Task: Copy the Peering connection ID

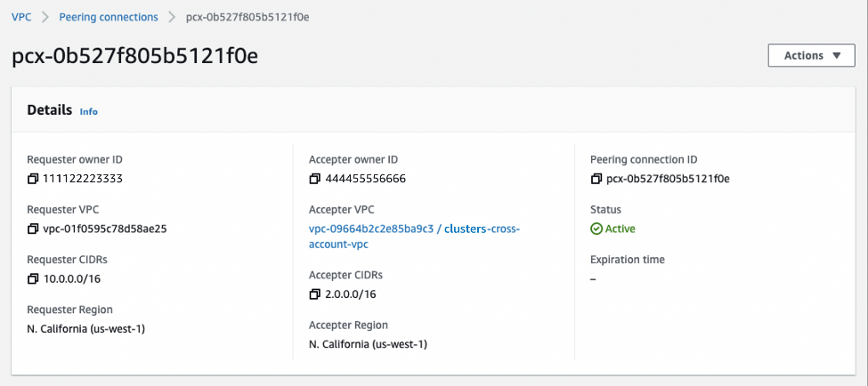Action: (x=596, y=179)
